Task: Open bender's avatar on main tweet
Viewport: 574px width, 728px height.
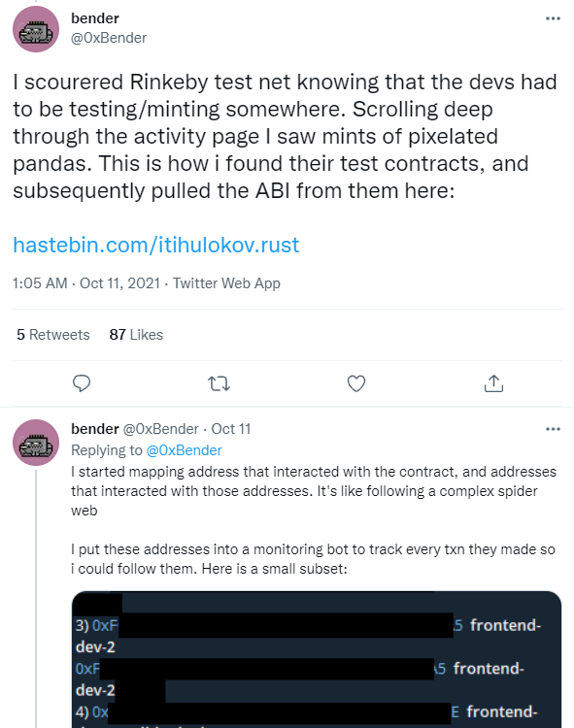Action: [36, 29]
